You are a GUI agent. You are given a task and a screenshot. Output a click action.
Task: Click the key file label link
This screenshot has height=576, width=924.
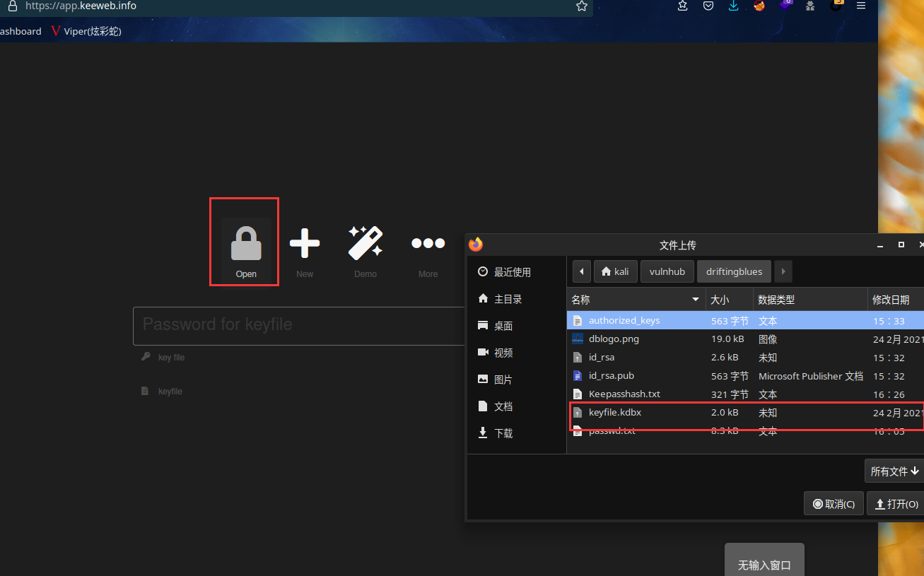171,358
